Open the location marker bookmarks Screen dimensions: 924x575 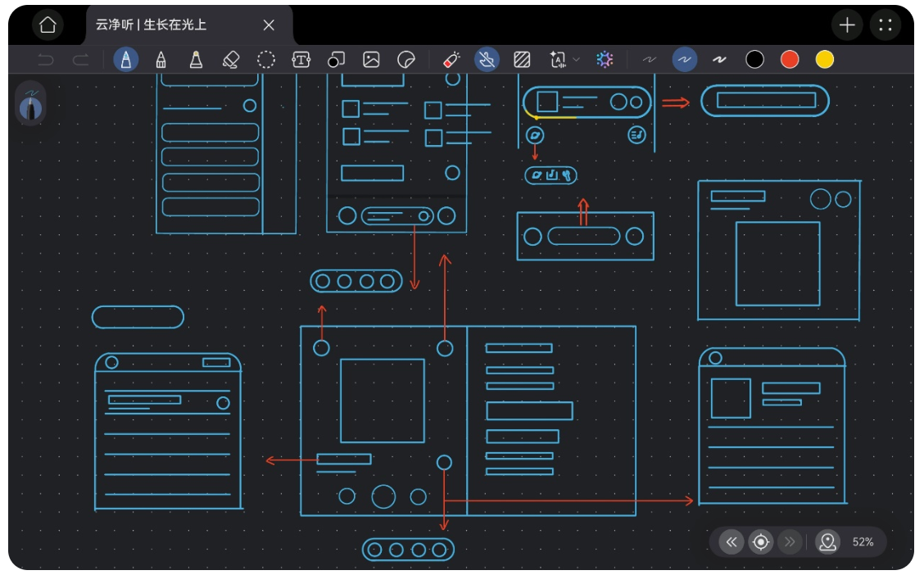[827, 542]
